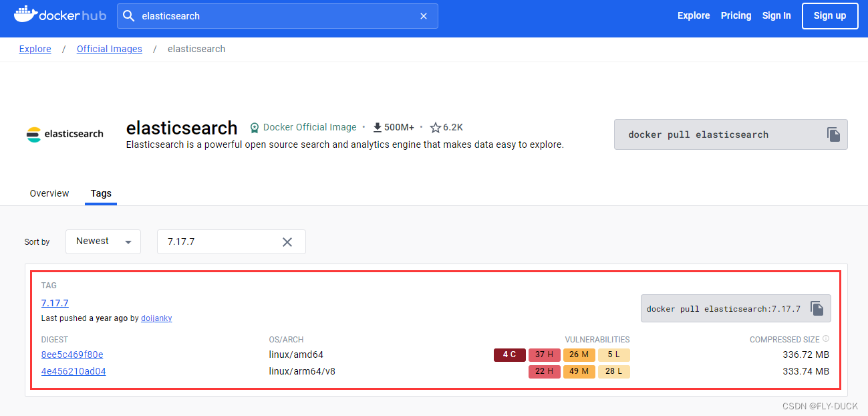Open the Sort by Newest dropdown
The width and height of the screenshot is (868, 416).
point(103,241)
